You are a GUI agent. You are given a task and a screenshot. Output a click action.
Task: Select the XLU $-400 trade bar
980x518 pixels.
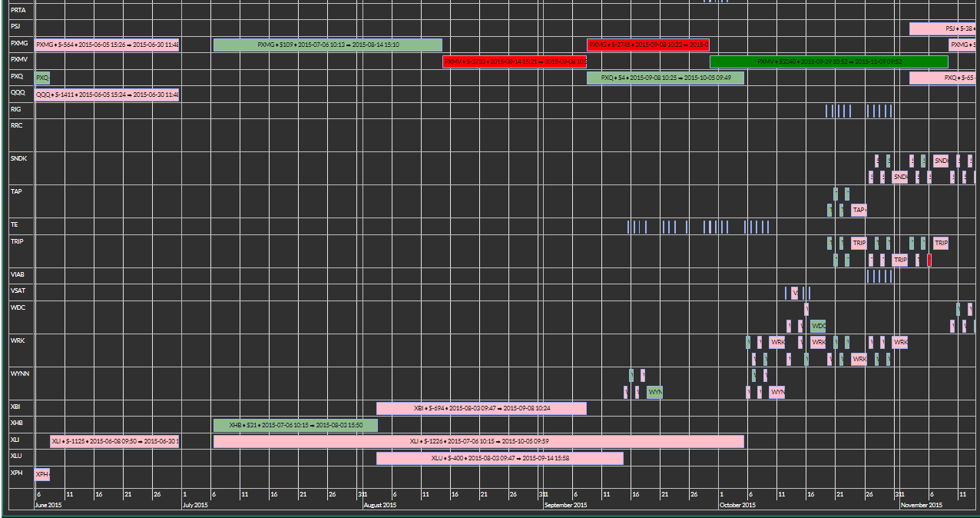(x=500, y=458)
